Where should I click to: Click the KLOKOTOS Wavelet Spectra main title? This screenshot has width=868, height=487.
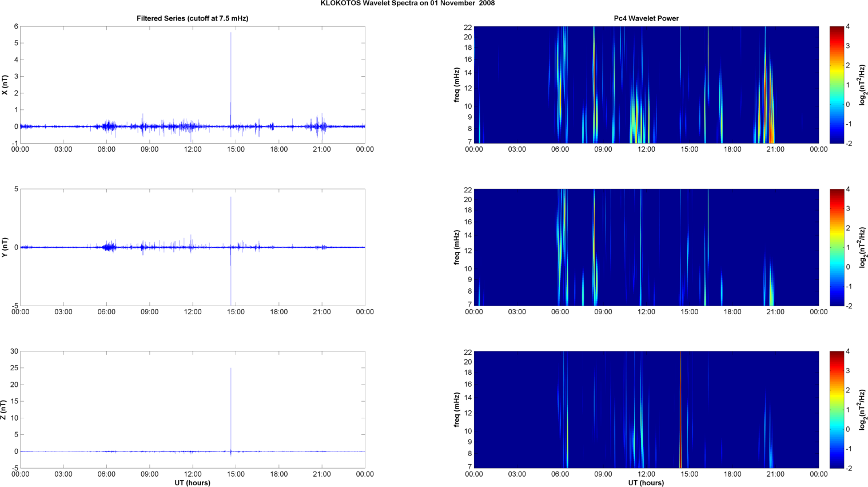pos(407,3)
